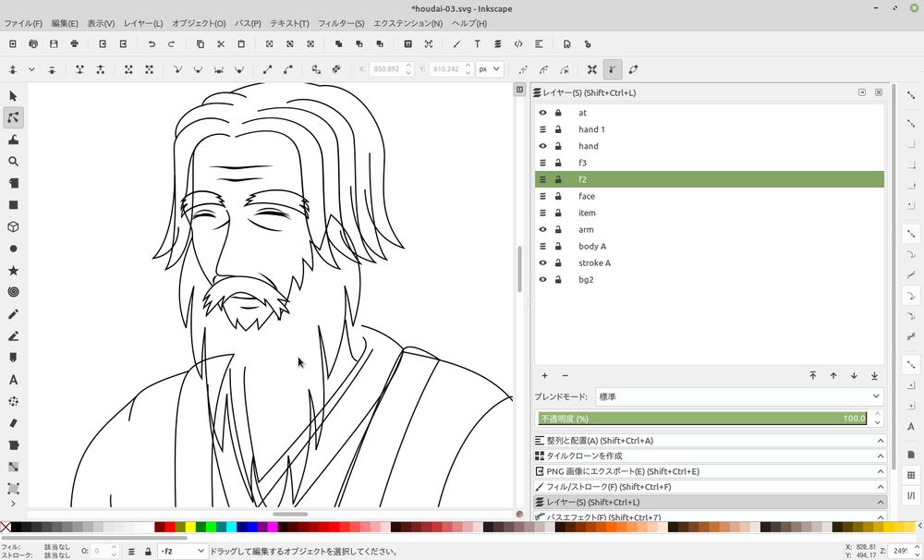Click the add layer plus button
Screen dimensions: 924x560
[x=544, y=375]
